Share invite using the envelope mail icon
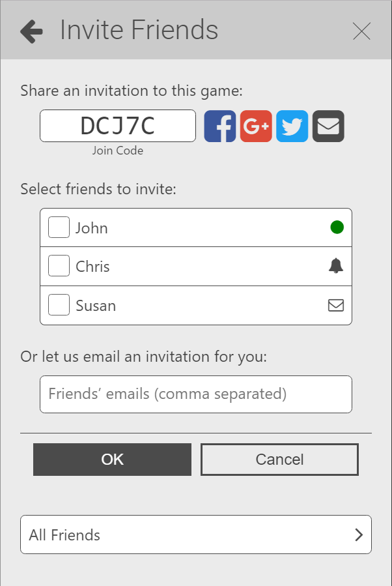 (x=328, y=125)
